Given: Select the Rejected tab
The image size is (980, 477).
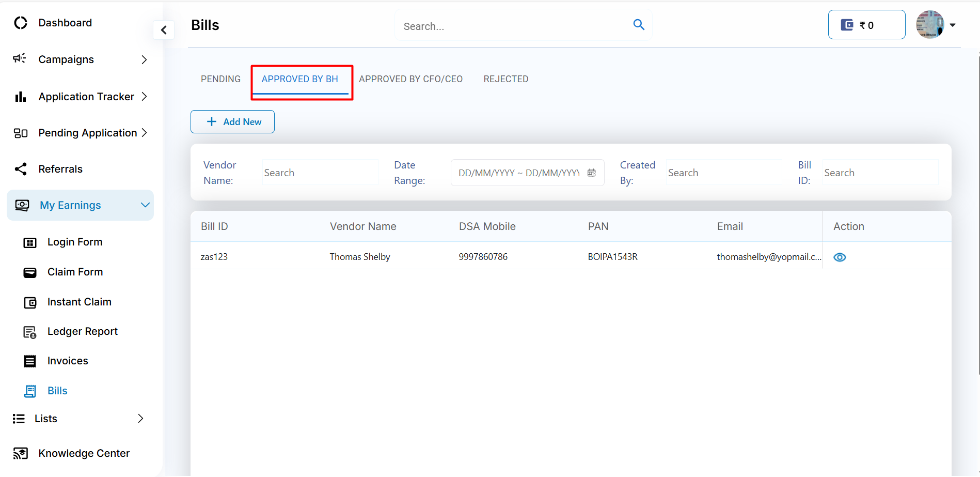Looking at the screenshot, I should tap(505, 79).
